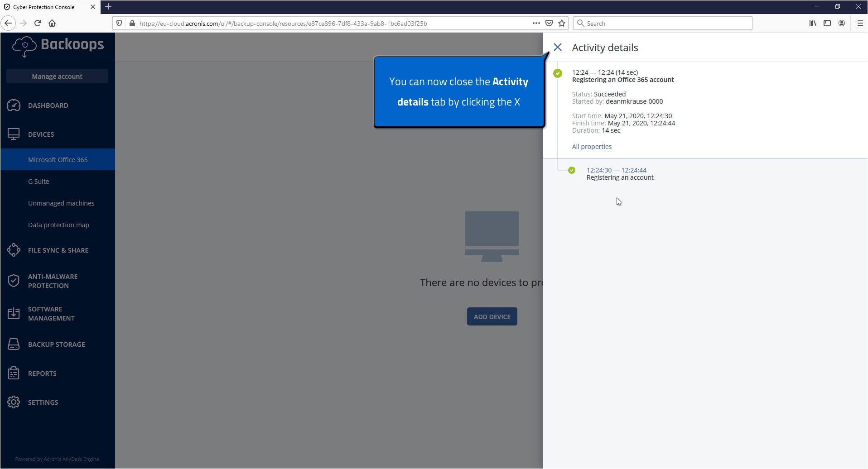
Task: Minimize the browser window
Action: [817, 6]
